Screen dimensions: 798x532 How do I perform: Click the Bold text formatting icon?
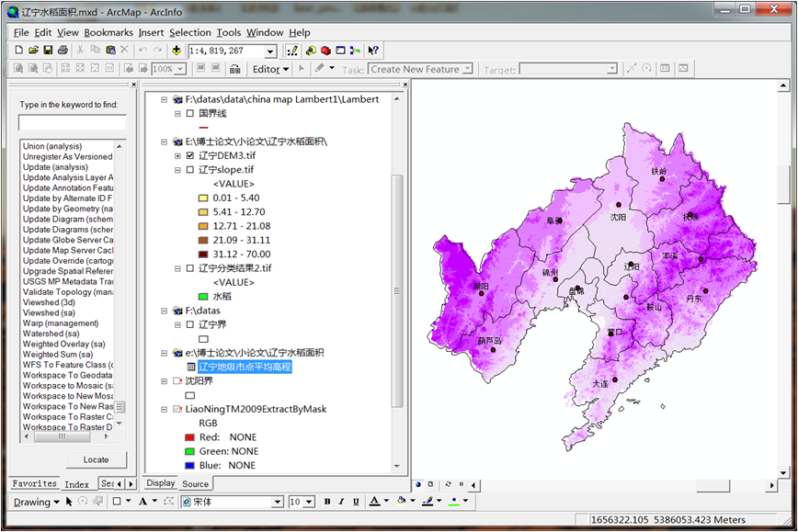(327, 502)
